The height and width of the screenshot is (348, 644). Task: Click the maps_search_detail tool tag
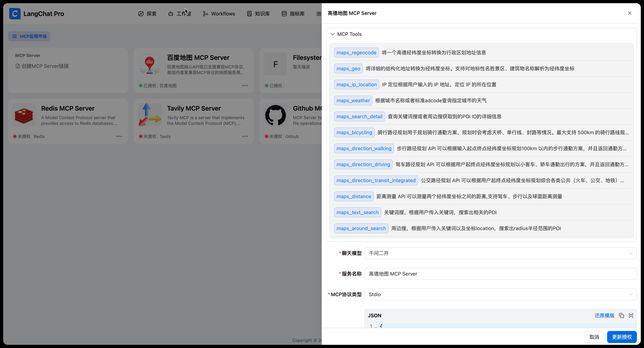coord(359,116)
